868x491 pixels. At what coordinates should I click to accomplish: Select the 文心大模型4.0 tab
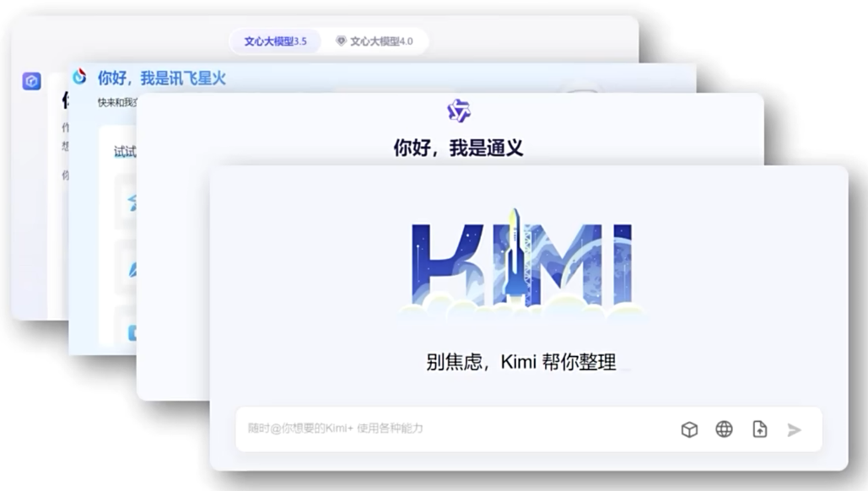pos(375,41)
